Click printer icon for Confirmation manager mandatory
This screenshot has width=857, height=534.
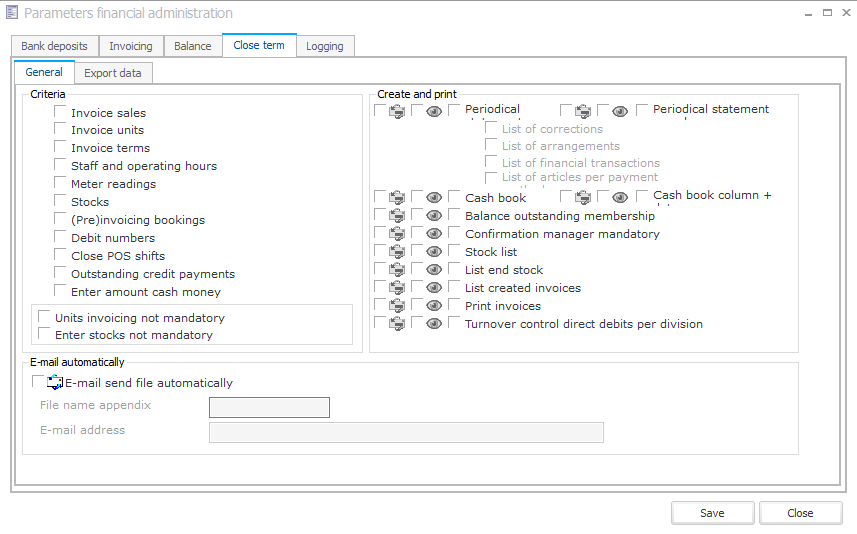pyautogui.click(x=397, y=233)
